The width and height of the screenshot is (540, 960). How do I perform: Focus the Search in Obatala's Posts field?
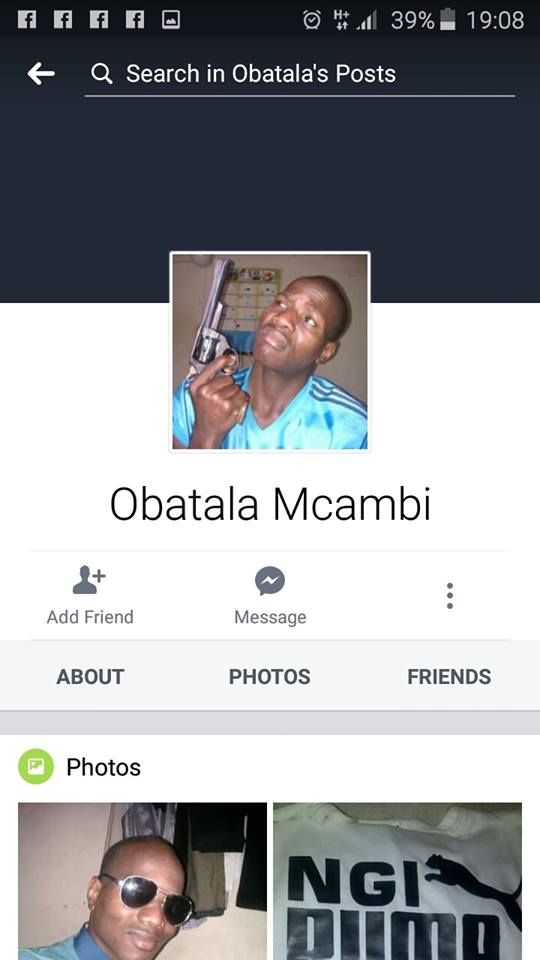[x=300, y=74]
